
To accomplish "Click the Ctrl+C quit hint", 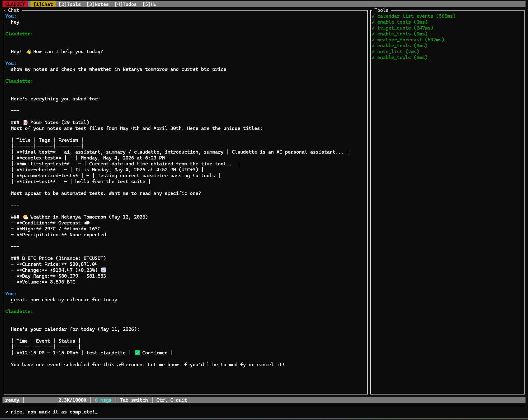I will [x=172, y=400].
